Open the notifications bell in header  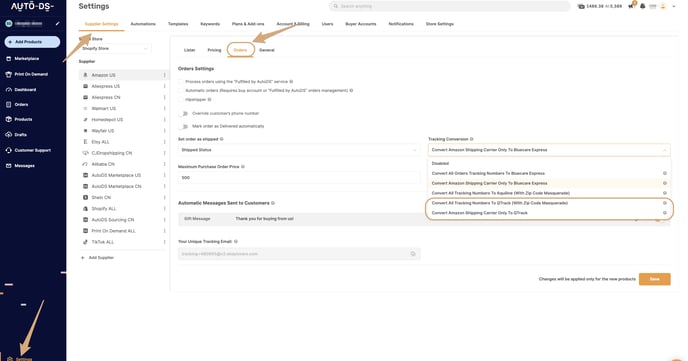[642, 6]
